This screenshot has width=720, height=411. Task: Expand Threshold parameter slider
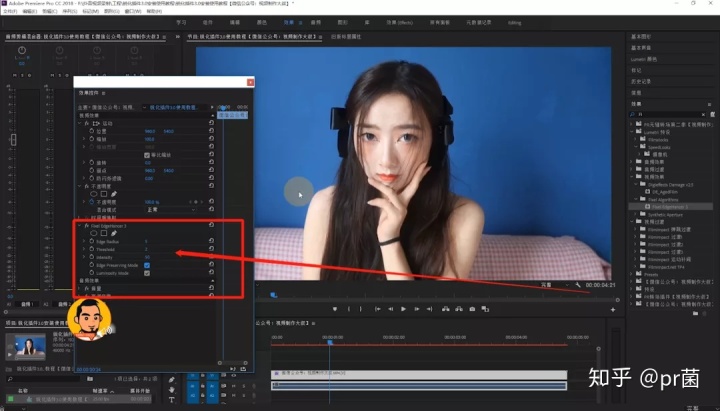click(84, 249)
